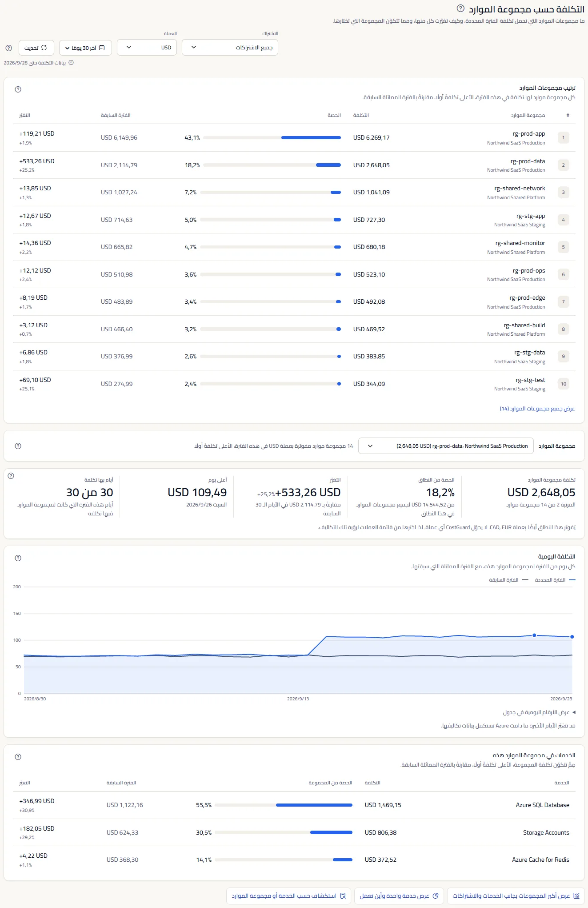Open help for the services in this group table

coord(18,757)
